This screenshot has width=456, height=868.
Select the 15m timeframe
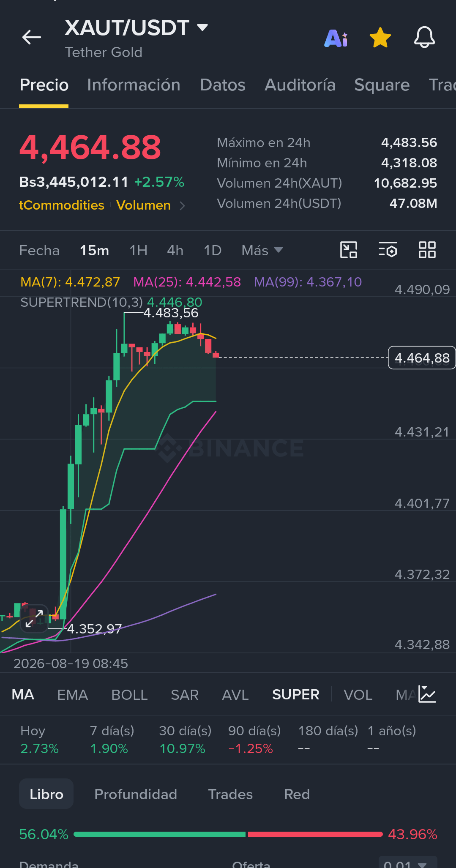(x=95, y=251)
